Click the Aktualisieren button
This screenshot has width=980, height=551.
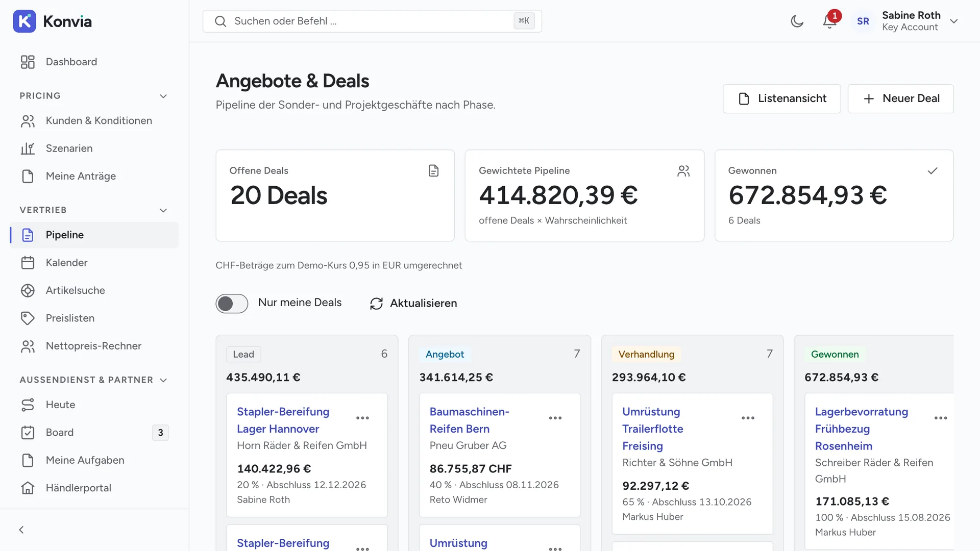click(x=413, y=304)
